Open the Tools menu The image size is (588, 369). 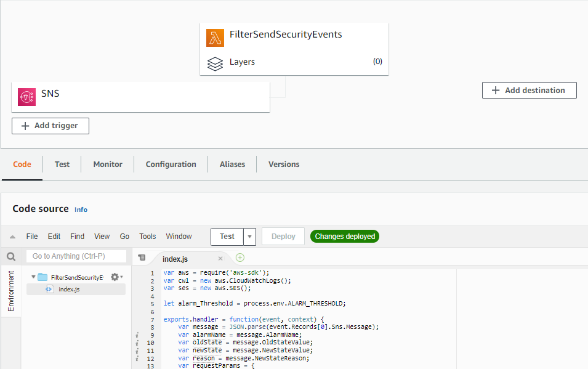point(147,236)
